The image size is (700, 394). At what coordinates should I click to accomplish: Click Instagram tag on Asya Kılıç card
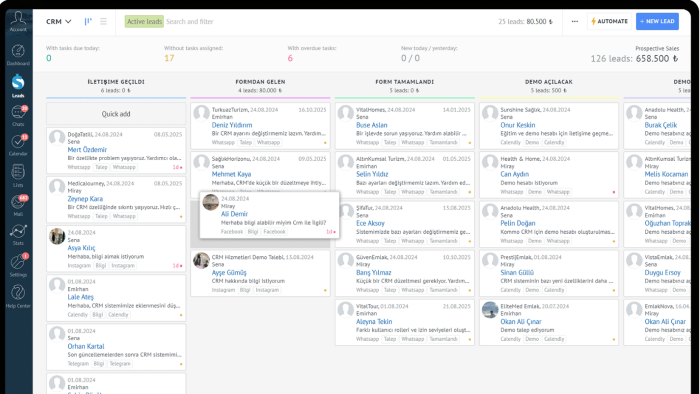click(79, 265)
